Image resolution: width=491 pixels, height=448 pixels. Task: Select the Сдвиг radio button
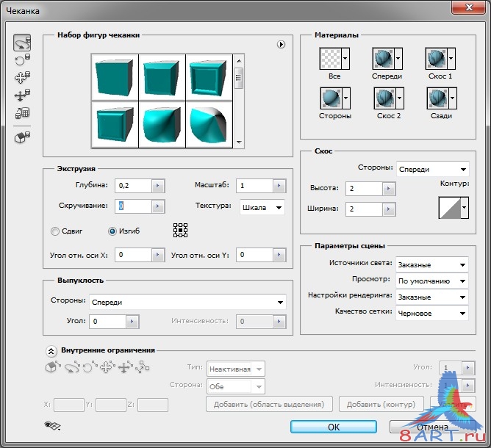(x=55, y=231)
